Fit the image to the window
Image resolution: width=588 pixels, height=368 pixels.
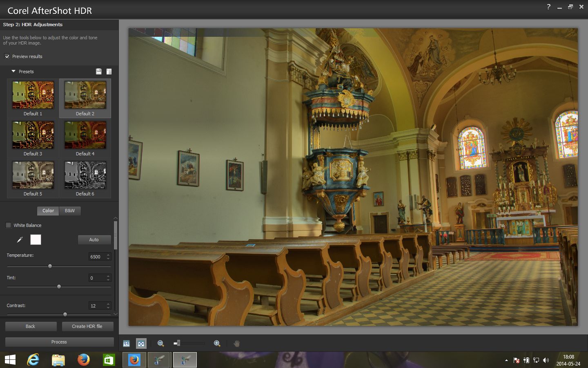click(x=141, y=343)
